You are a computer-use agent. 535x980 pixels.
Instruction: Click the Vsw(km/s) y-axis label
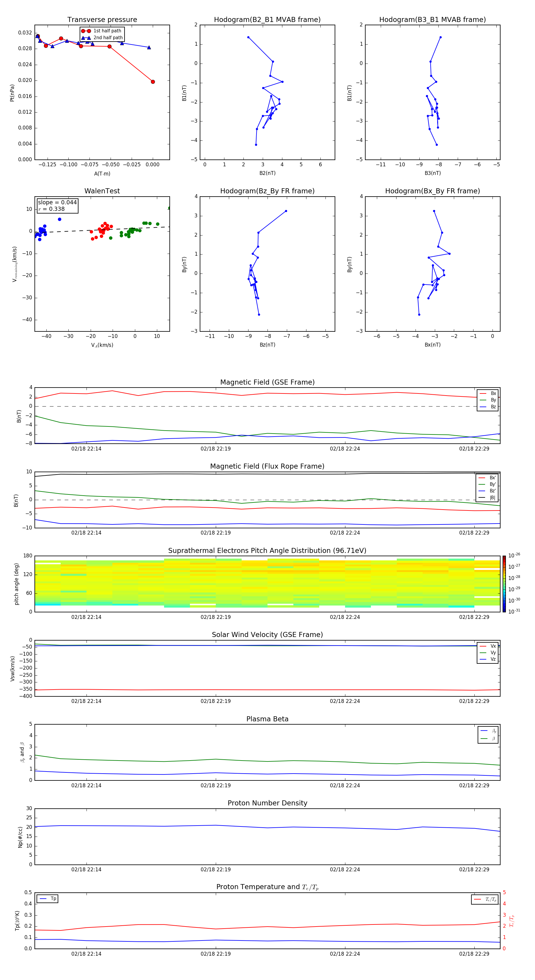[12, 668]
